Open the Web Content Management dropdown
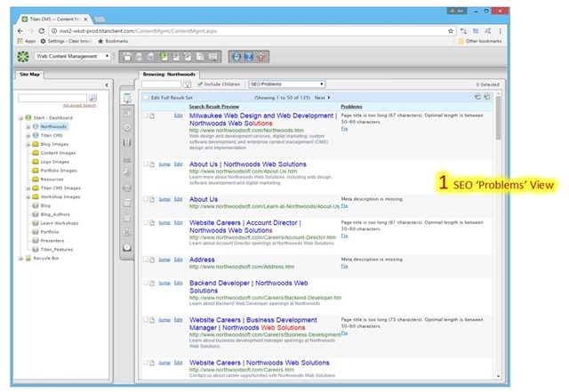The image size is (569, 392). pyautogui.click(x=73, y=56)
